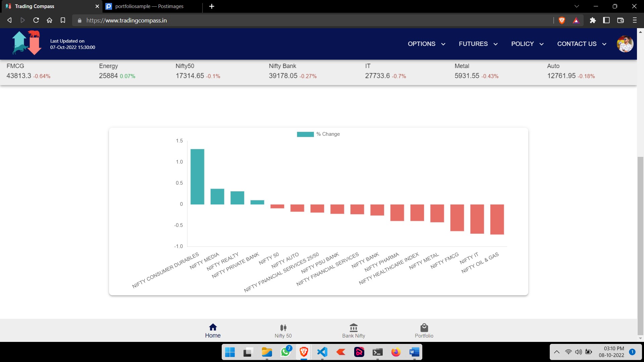Open the Brave Wallet icon
This screenshot has height=362, width=644.
tap(621, 20)
